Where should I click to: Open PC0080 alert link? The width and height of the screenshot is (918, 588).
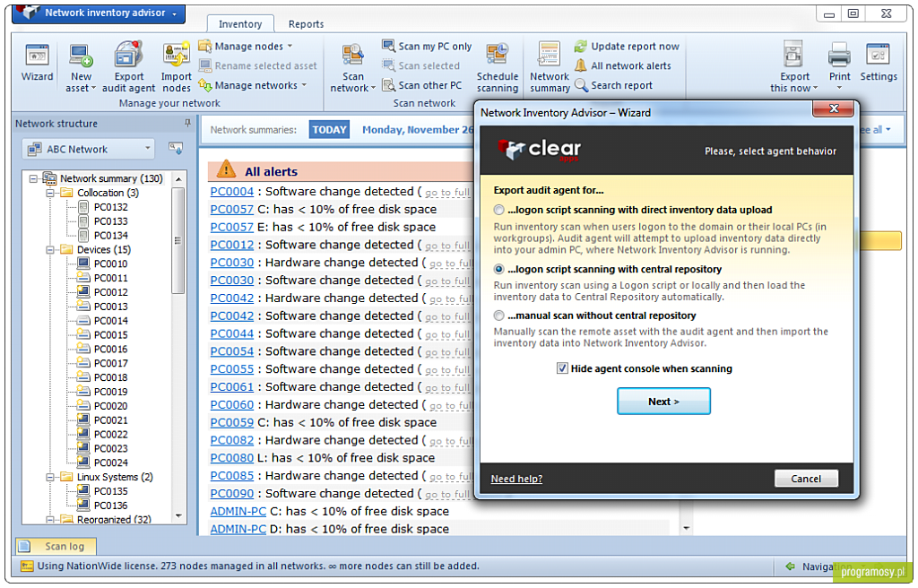232,459
